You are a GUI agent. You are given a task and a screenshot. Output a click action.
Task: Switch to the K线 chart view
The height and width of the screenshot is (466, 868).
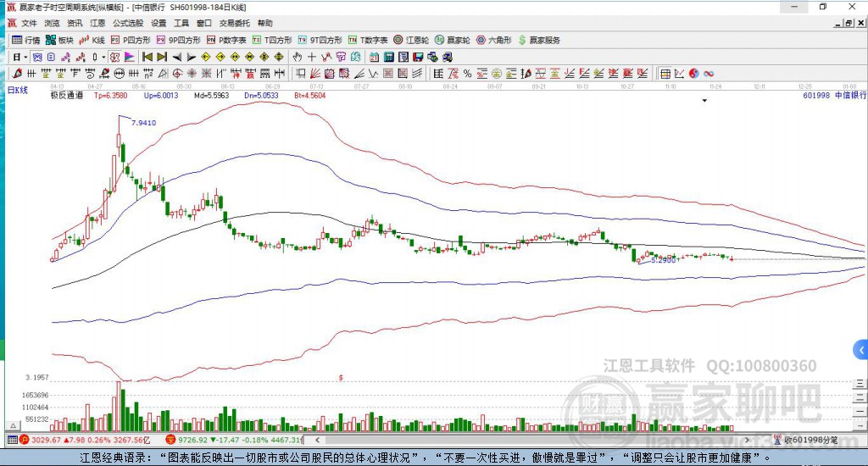click(x=92, y=40)
